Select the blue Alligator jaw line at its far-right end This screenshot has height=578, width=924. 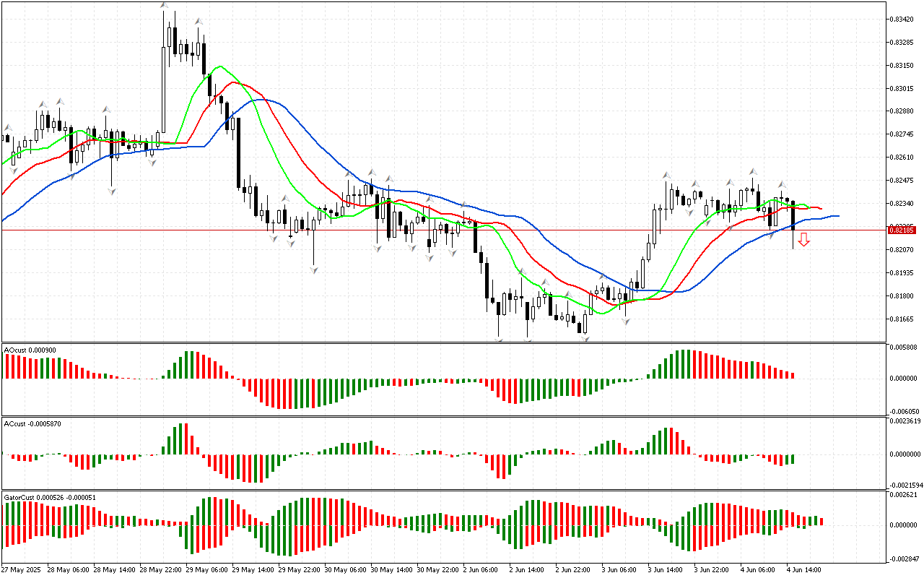point(837,215)
